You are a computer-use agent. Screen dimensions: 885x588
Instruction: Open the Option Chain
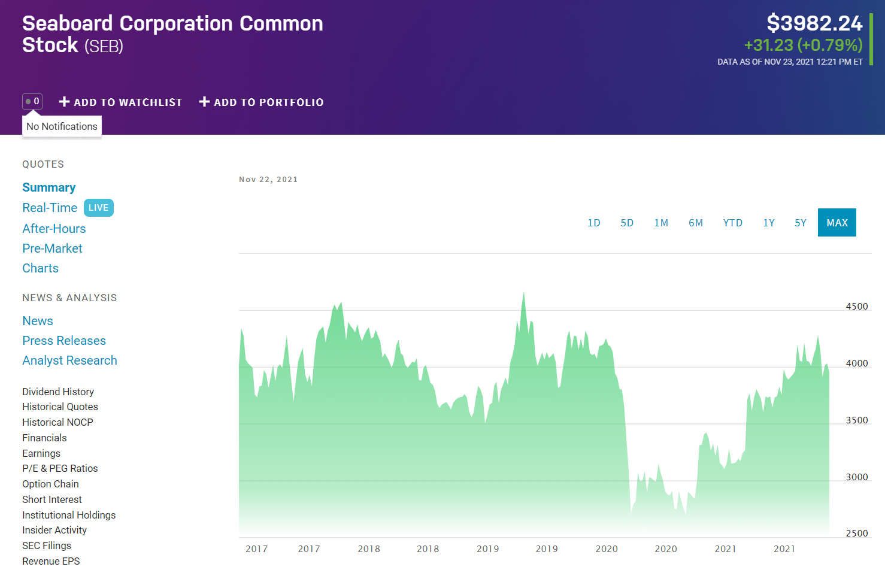(50, 484)
